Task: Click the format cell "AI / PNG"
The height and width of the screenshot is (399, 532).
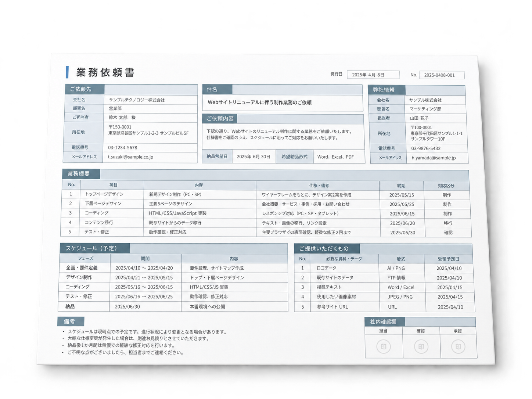Action: [x=396, y=269]
